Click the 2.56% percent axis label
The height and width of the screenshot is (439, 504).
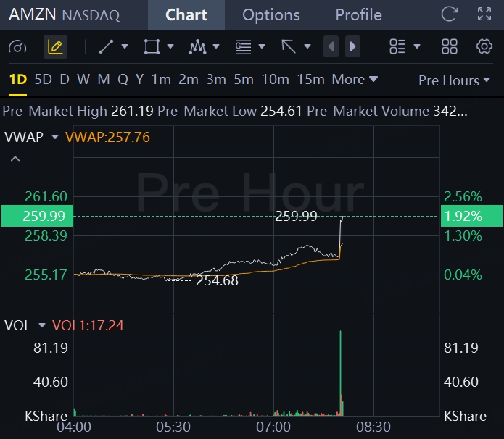463,196
